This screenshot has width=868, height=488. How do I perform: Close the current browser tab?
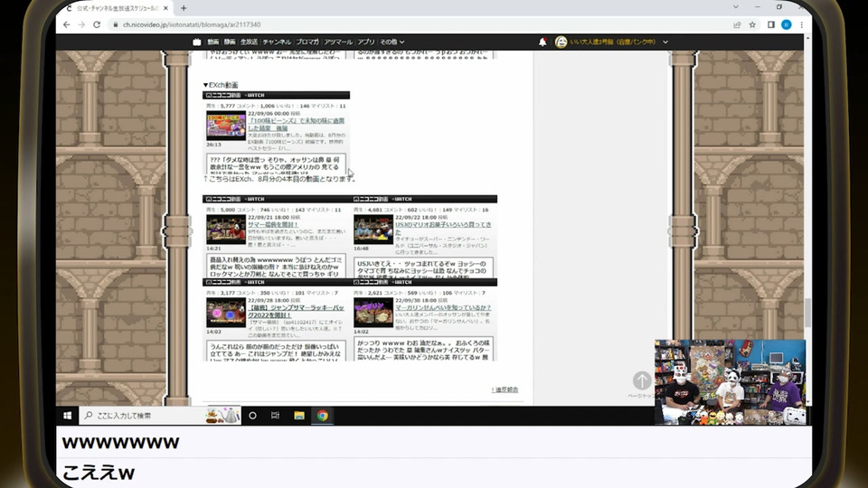coord(165,8)
